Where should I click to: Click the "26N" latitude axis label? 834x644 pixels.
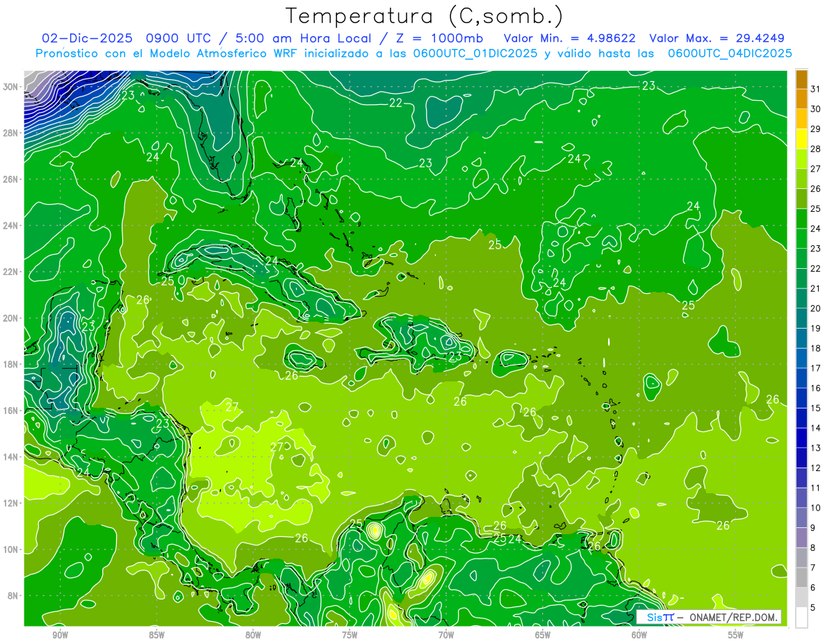10,179
